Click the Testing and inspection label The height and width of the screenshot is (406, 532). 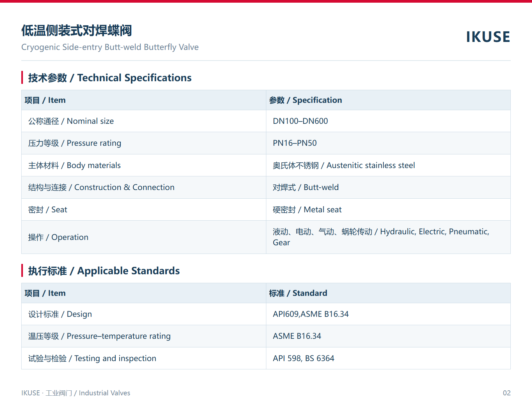coord(92,358)
